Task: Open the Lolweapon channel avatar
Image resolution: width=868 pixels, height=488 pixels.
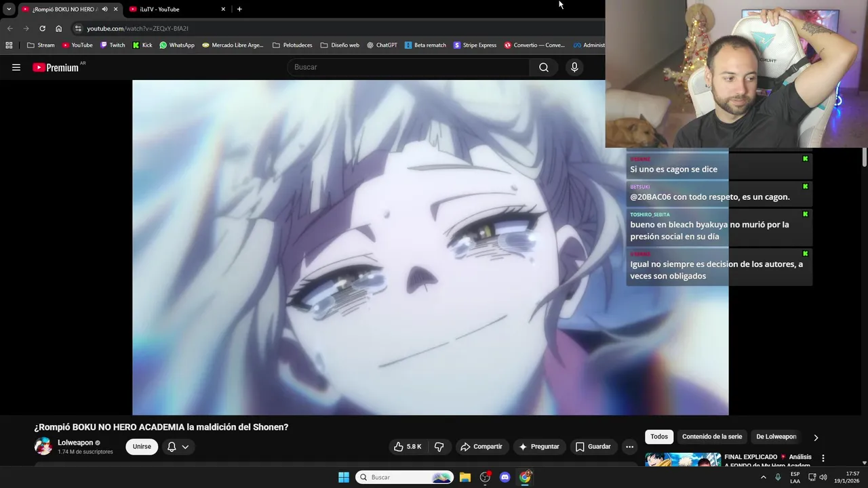Action: (x=43, y=446)
